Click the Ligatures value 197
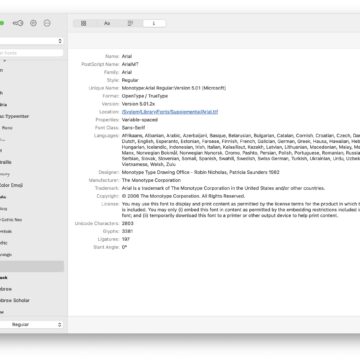Screen dimensions: 360x360 [126, 239]
